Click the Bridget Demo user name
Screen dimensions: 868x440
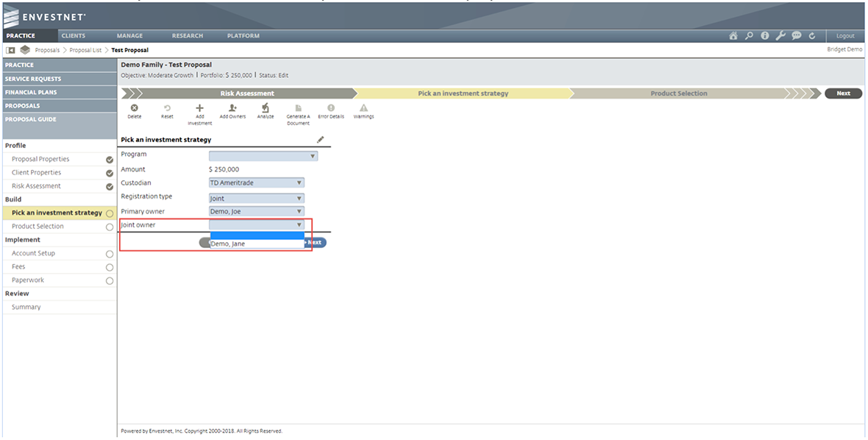tap(844, 50)
